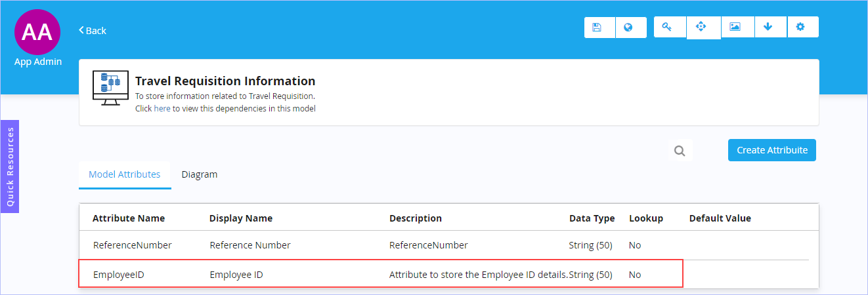Click the 'here' dependencies link

pos(162,109)
